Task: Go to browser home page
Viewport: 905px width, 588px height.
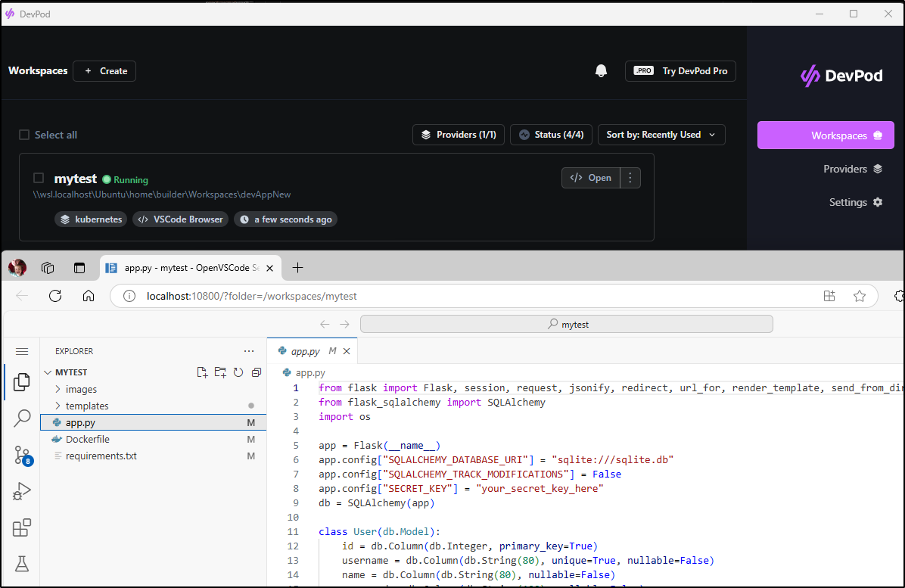Action: click(89, 296)
